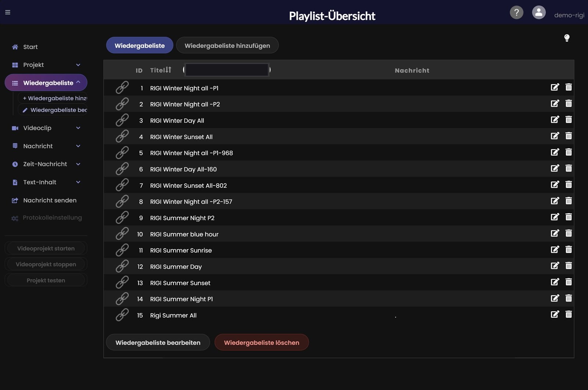Click the lightbulb hint icon
Image resolution: width=588 pixels, height=390 pixels.
point(567,38)
